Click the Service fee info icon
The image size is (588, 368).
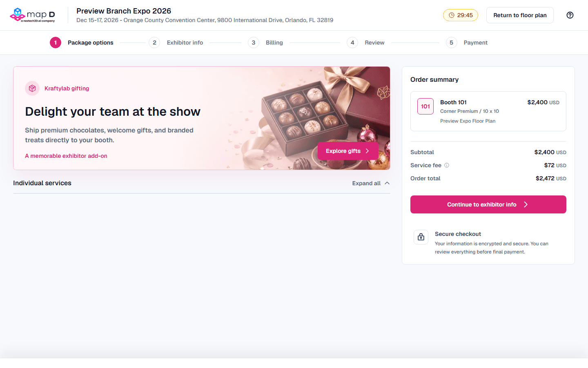pyautogui.click(x=447, y=165)
